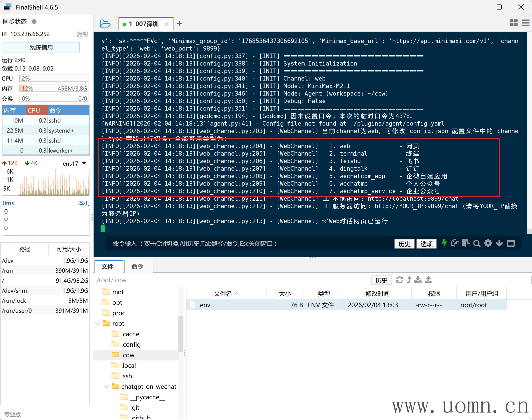
Task: Toggle the sync status indicator circle
Action: (x=34, y=22)
